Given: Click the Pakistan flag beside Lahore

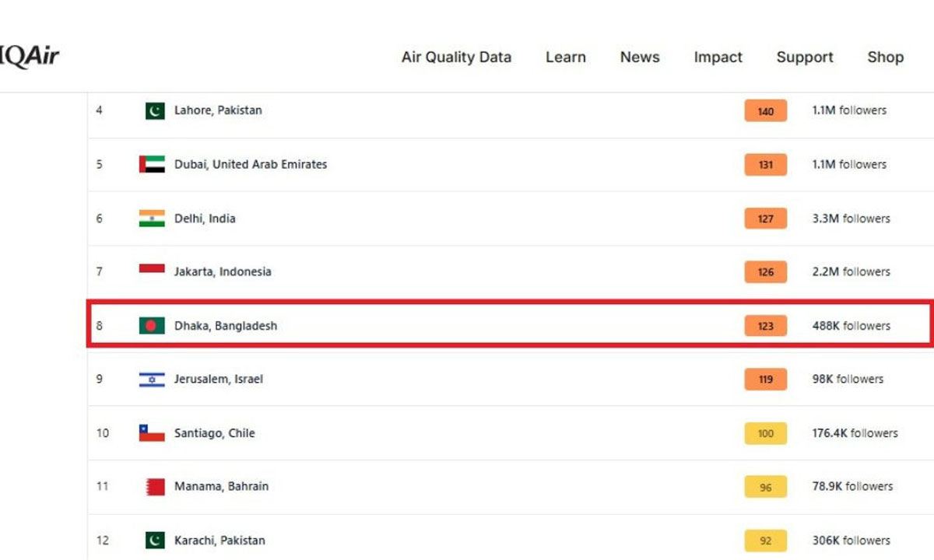Looking at the screenshot, I should tap(155, 110).
